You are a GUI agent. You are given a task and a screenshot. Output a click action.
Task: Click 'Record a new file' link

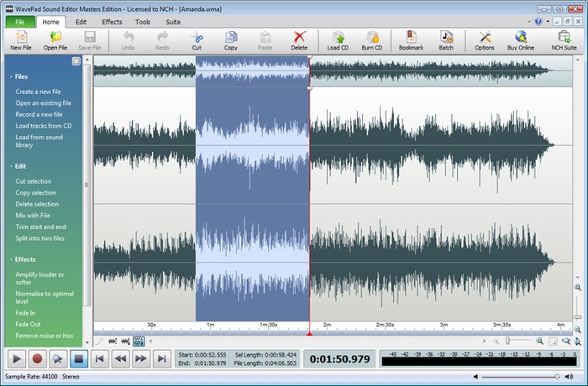[39, 114]
